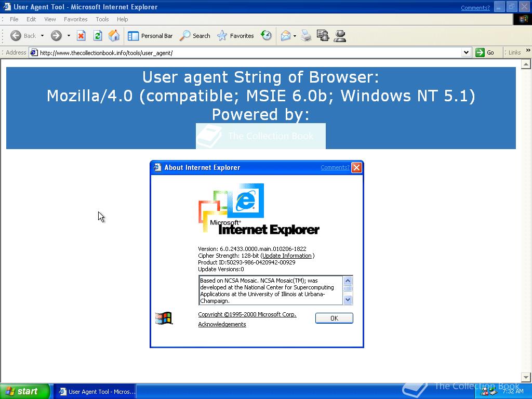
Task: Open the Forward history dropdown arrow
Action: coord(69,36)
